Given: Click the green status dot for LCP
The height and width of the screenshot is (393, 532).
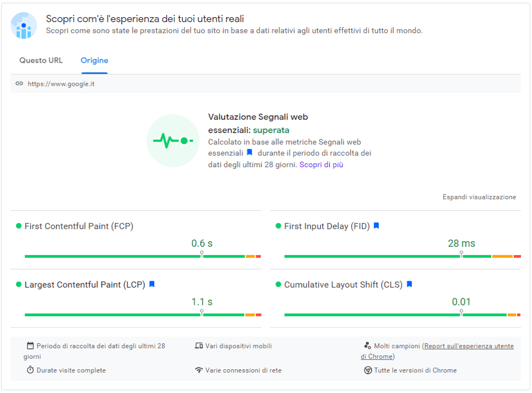Looking at the screenshot, I should (19, 285).
